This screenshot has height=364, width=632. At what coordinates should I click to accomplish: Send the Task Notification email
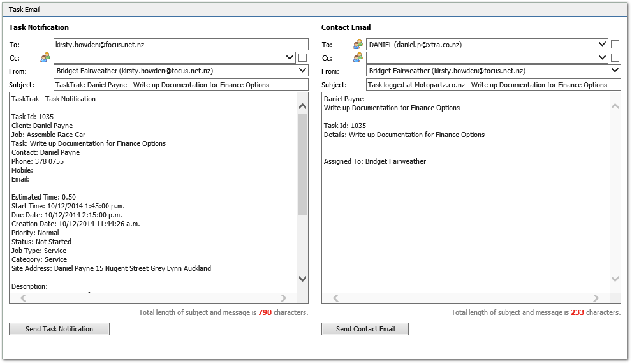click(59, 329)
